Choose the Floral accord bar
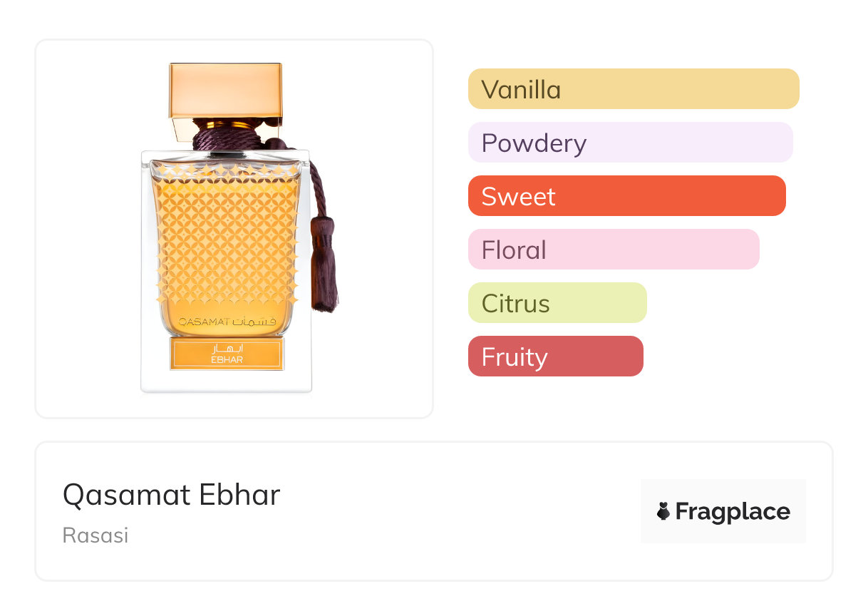 (614, 250)
